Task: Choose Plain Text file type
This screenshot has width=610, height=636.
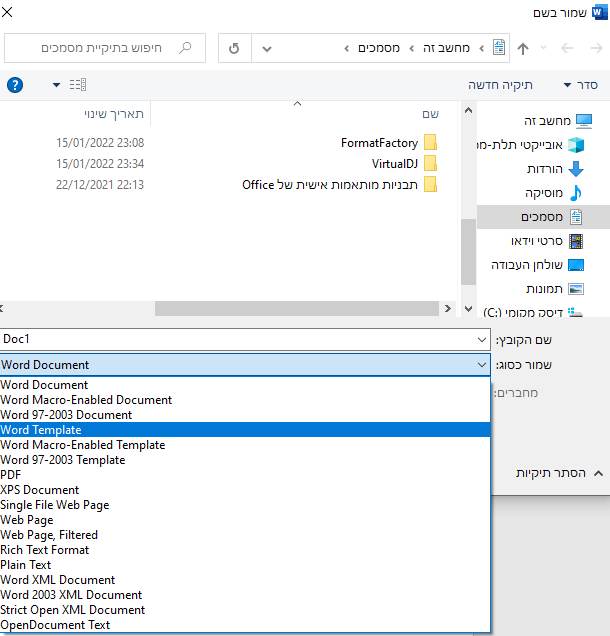Action: [245, 565]
